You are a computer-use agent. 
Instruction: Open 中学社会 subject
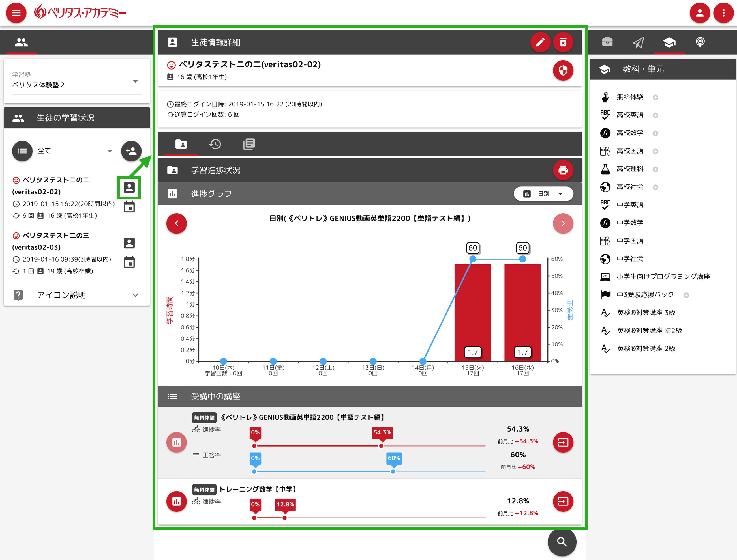[630, 259]
